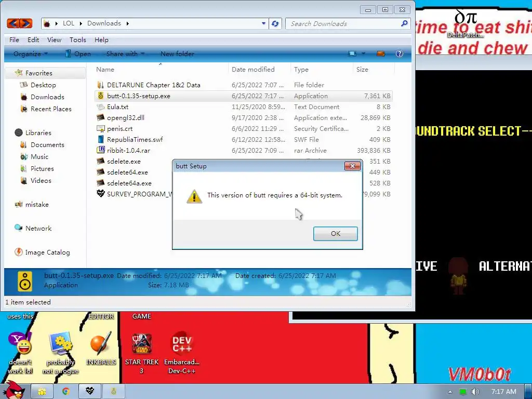Click the ribbit-1.0.4.rar archive icon
Image resolution: width=532 pixels, height=399 pixels.
(x=100, y=150)
